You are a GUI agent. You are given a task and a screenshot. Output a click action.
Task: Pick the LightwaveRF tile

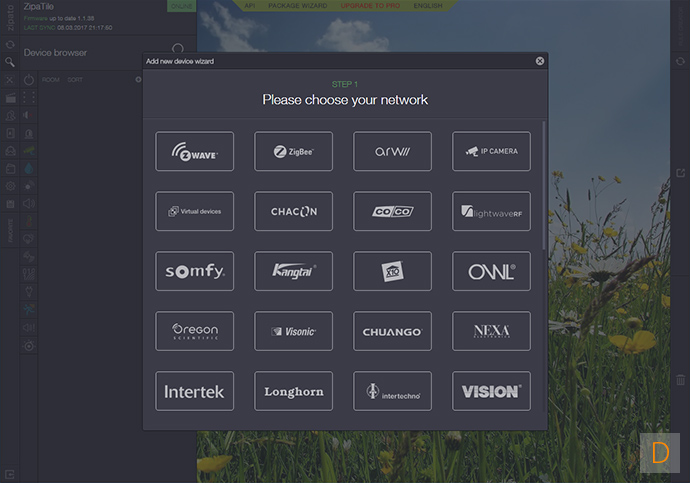tap(492, 211)
